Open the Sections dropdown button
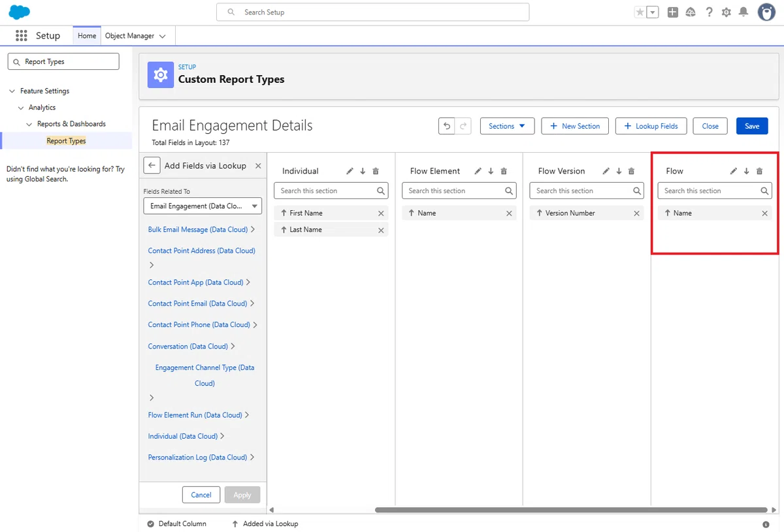The image size is (784, 532). pyautogui.click(x=507, y=126)
